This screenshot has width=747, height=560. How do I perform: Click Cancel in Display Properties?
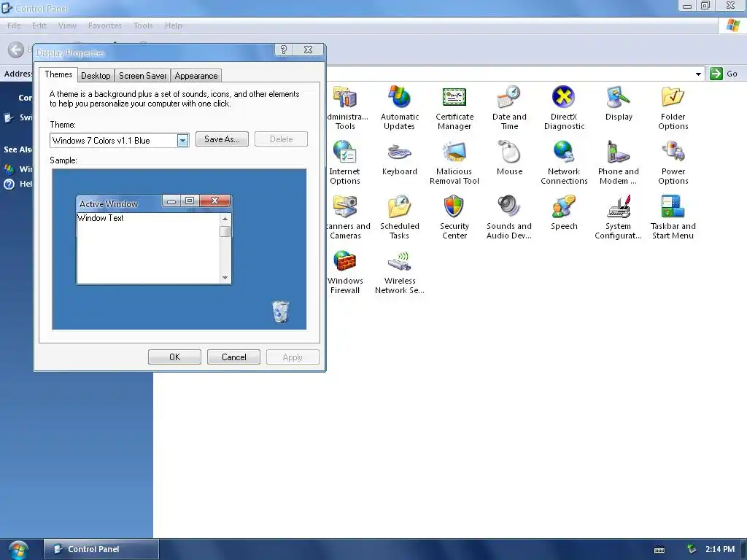coord(234,357)
